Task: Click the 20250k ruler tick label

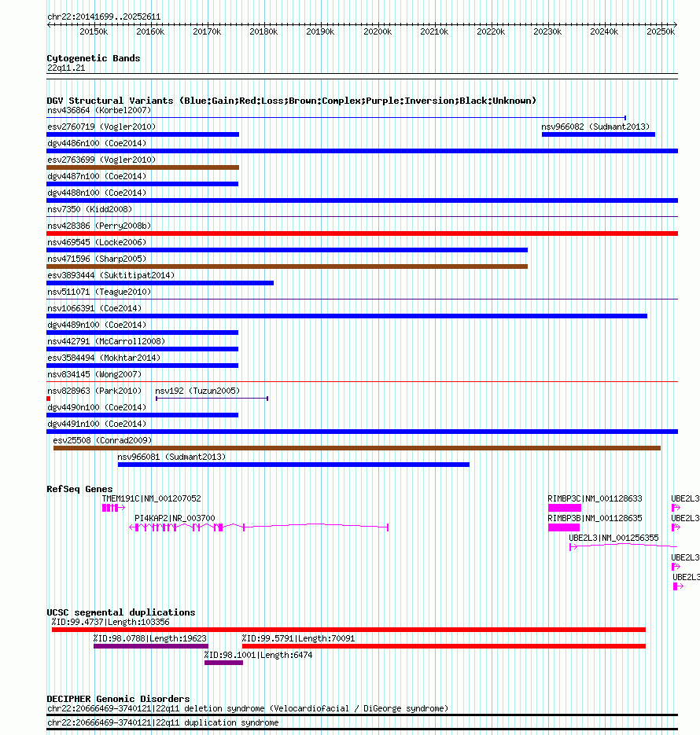Action: [661, 32]
